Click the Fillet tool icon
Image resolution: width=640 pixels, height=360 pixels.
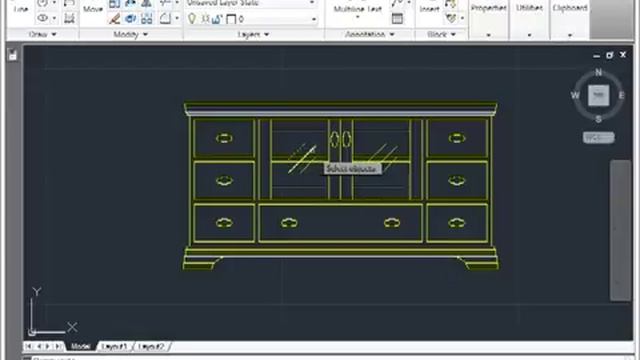tap(165, 19)
